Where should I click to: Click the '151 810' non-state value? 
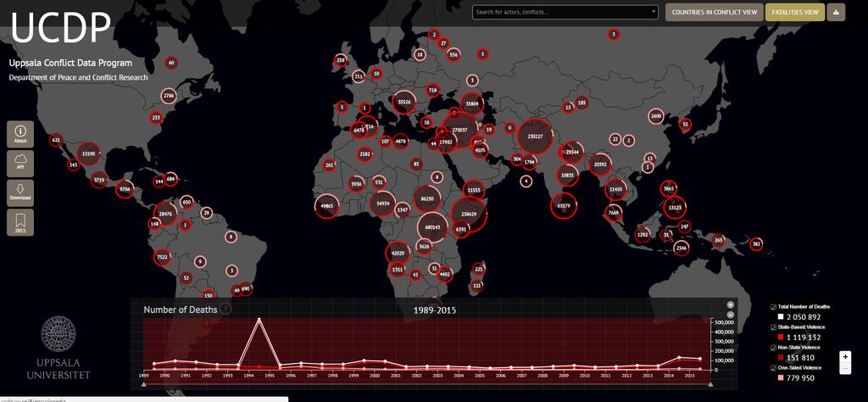pyautogui.click(x=800, y=358)
